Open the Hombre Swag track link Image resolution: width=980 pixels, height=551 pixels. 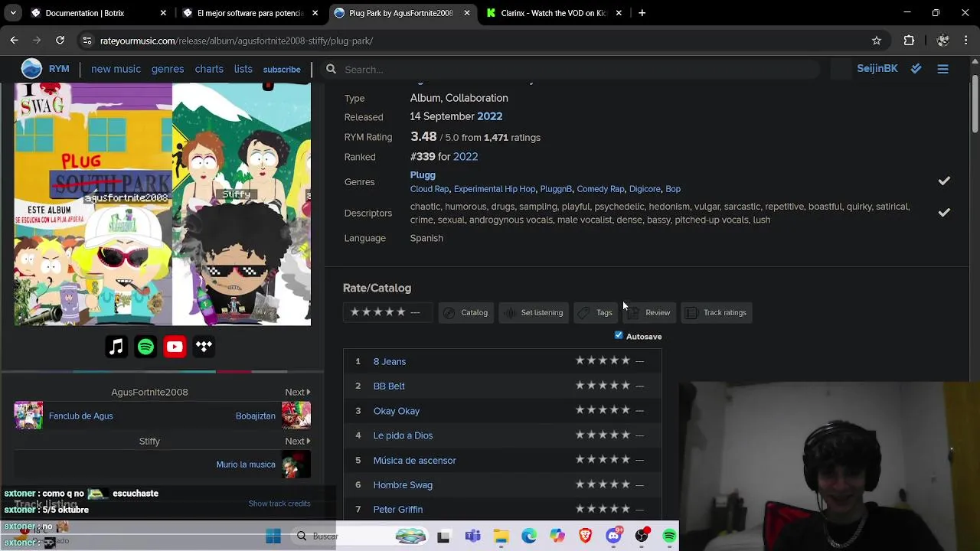click(403, 484)
